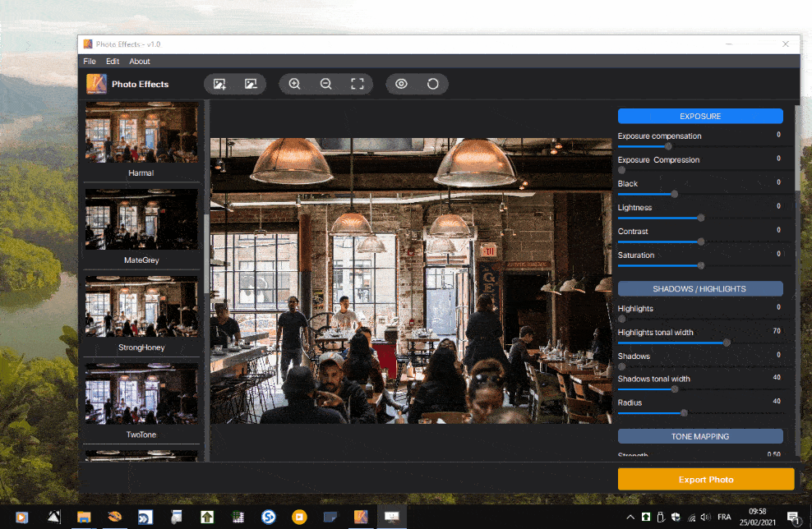Apply the Harmal effect thumbnail
This screenshot has width=812, height=529.
point(141,132)
